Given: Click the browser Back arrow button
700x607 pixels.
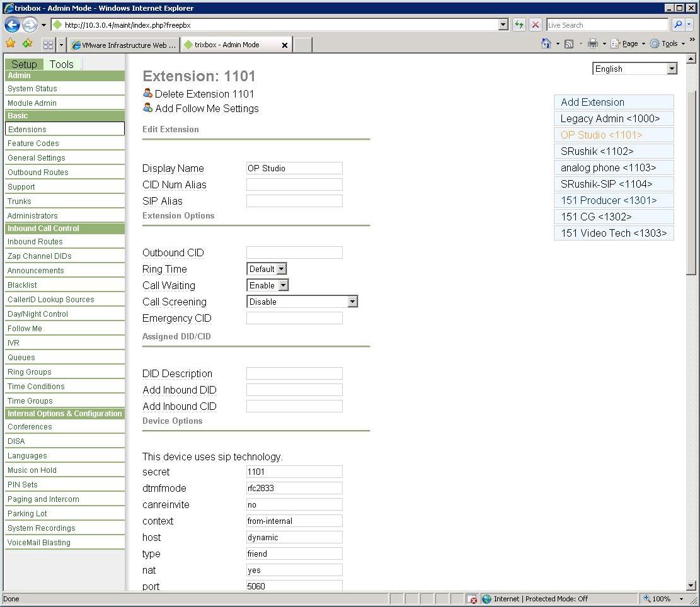Looking at the screenshot, I should point(12,25).
